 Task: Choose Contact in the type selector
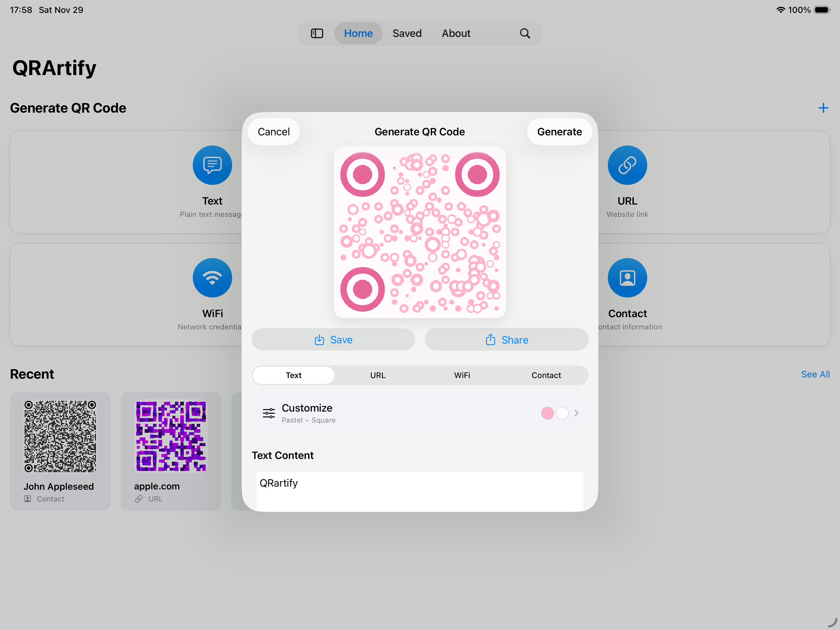[546, 375]
